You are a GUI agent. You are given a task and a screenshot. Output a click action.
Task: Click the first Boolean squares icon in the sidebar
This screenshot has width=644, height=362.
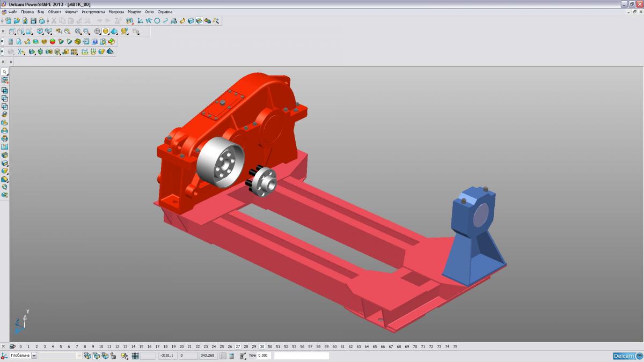click(x=5, y=90)
